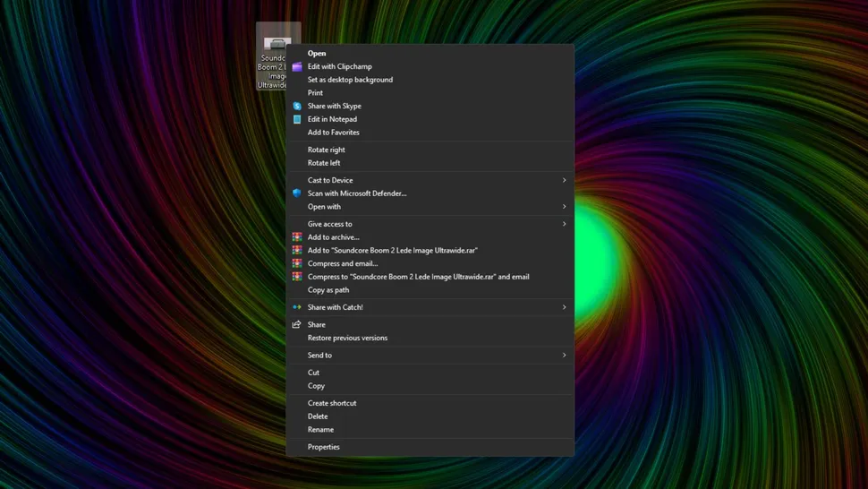Click the Clipchamp icon in context menu

(297, 66)
